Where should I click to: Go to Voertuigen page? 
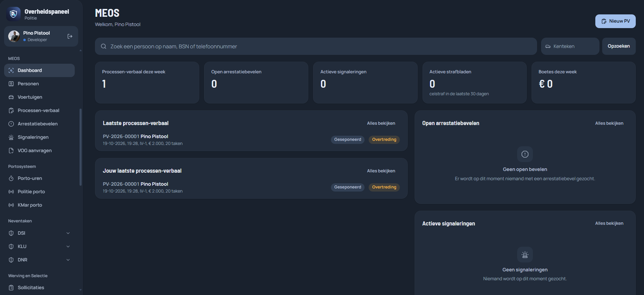click(39, 97)
